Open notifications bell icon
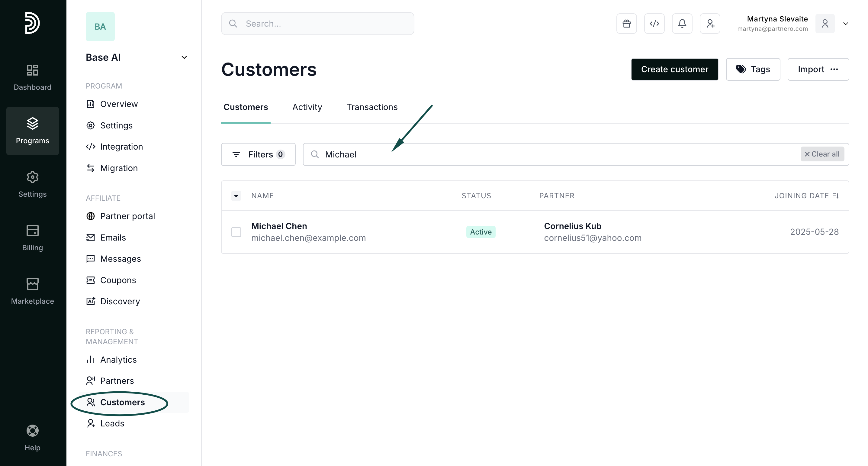Image resolution: width=868 pixels, height=466 pixels. [682, 24]
